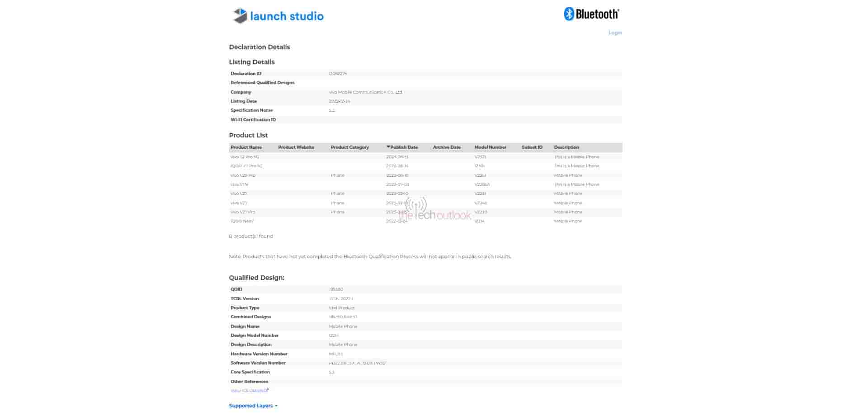Screen dimensions: 868x416
Task: Open the Login page
Action: pyautogui.click(x=615, y=33)
